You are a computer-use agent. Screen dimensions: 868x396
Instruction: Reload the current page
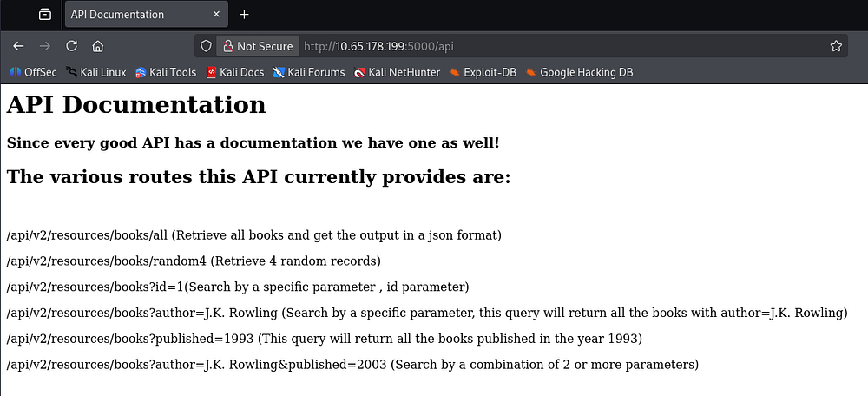(x=72, y=46)
